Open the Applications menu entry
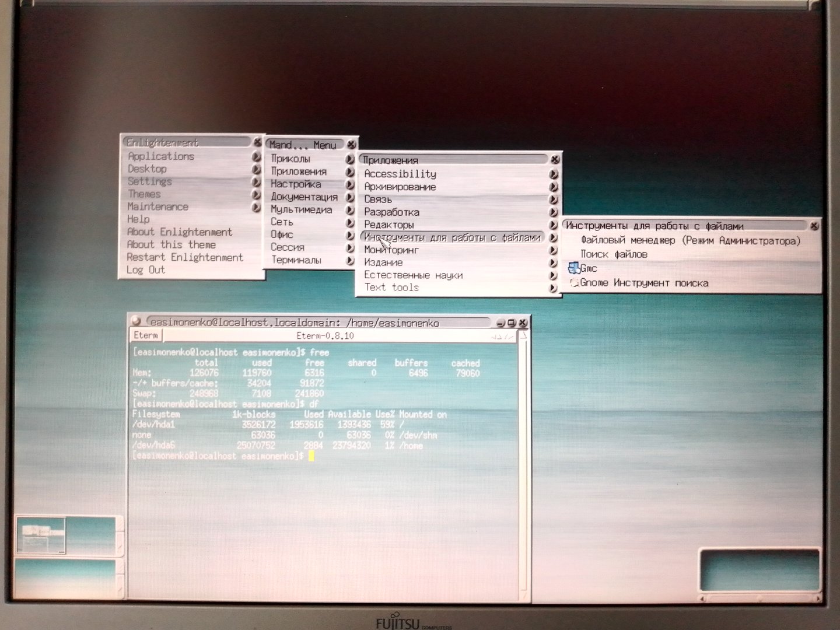The width and height of the screenshot is (840, 630). tap(161, 156)
